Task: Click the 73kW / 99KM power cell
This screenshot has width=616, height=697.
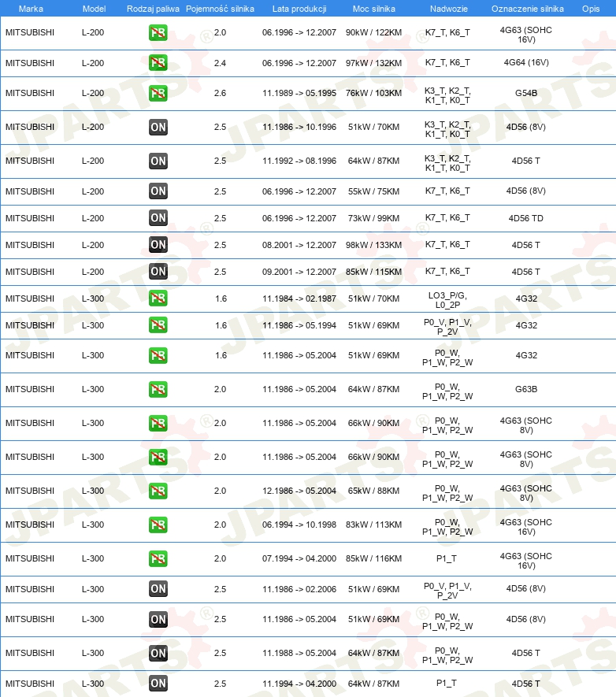Action: (374, 218)
